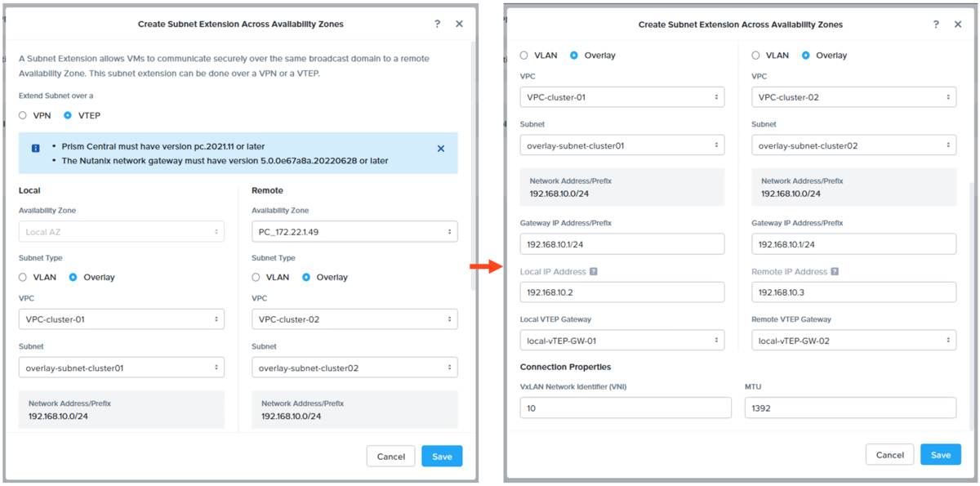Screen dimensions: 980x486
Task: Click Connection Properties heading
Action: coord(565,367)
